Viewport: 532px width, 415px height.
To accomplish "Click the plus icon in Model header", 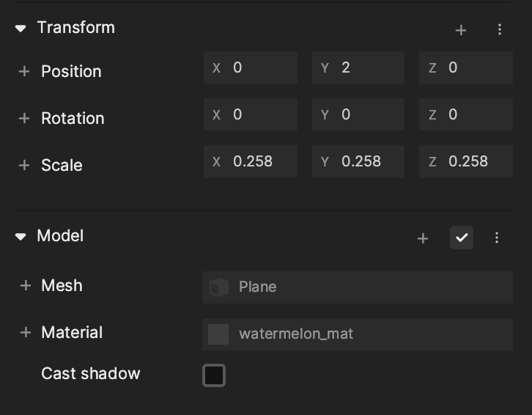I will coord(422,238).
